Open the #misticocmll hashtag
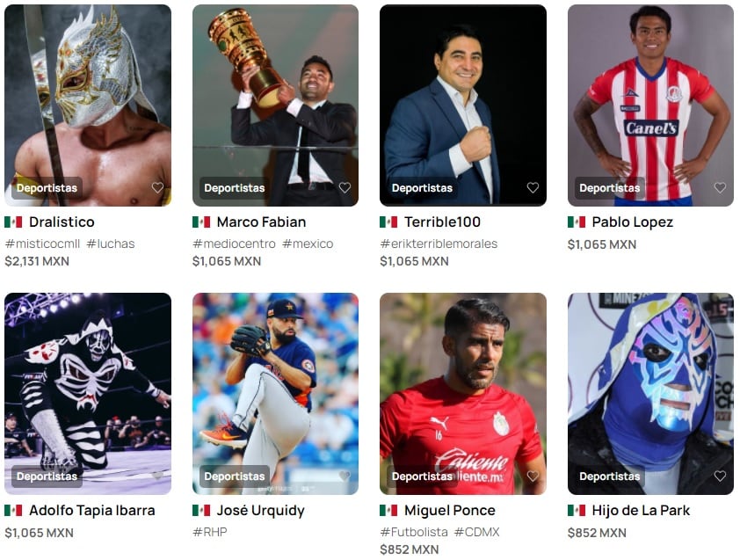 [42, 244]
